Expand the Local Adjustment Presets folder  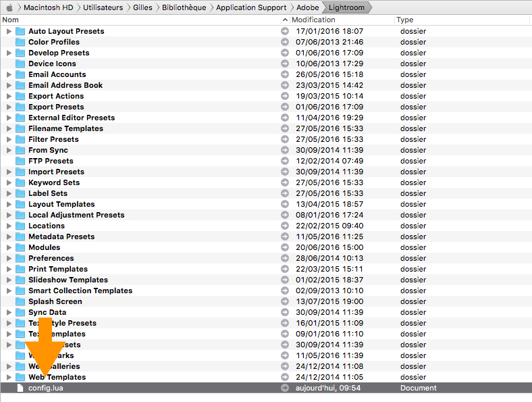[x=9, y=215]
